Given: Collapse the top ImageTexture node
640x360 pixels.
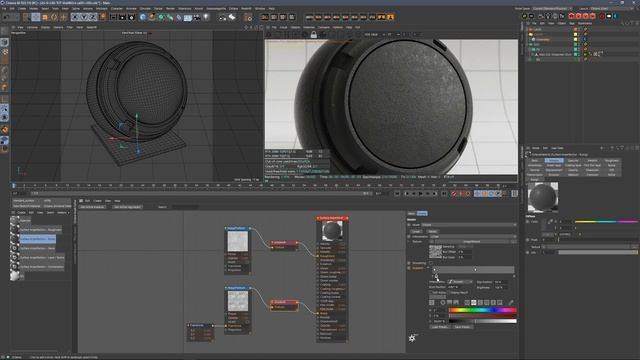Looking at the screenshot, I should pyautogui.click(x=225, y=228).
